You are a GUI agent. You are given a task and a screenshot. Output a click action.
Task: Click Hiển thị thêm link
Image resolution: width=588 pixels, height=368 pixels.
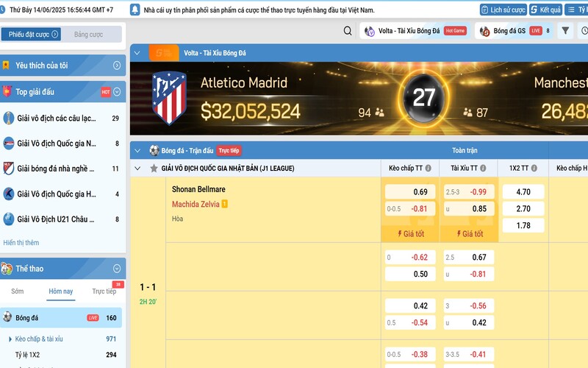click(21, 243)
